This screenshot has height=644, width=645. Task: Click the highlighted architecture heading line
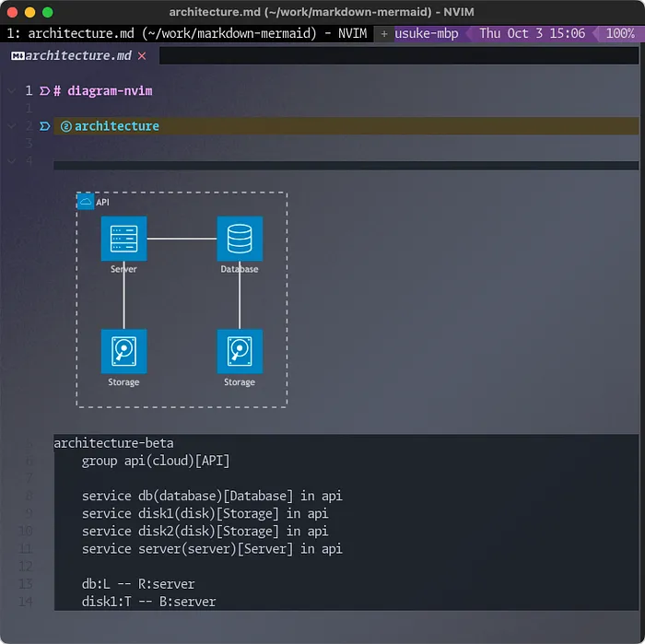click(x=346, y=126)
